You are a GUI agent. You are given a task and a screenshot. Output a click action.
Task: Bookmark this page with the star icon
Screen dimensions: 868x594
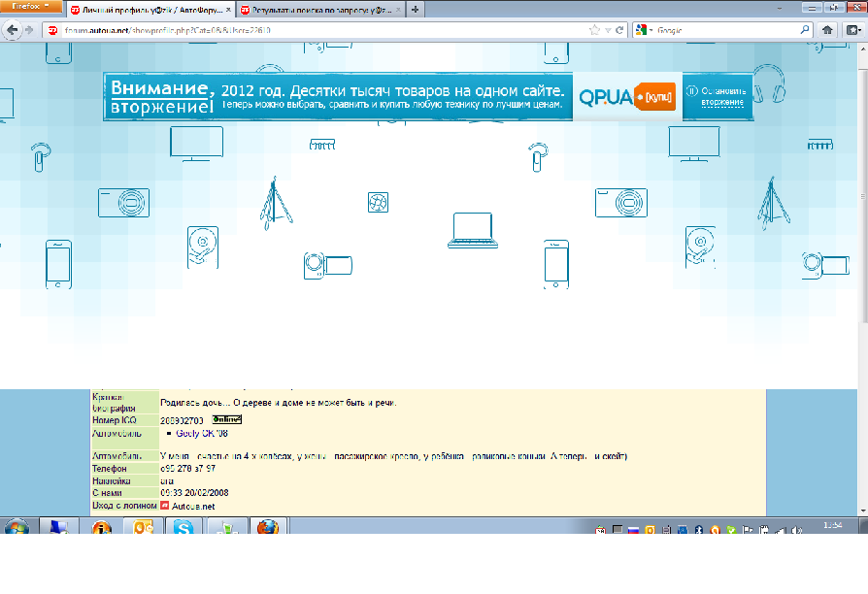click(x=594, y=30)
